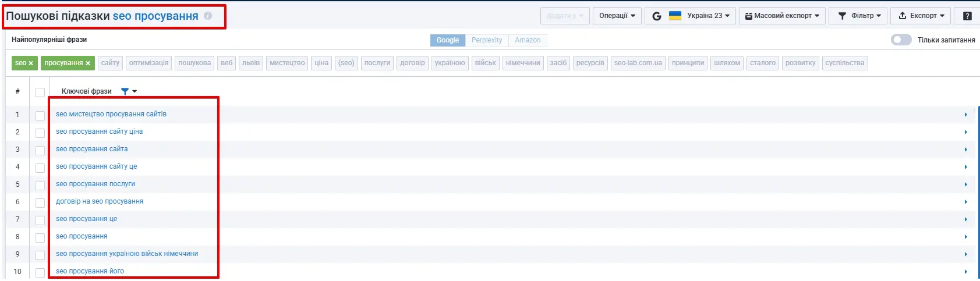Check the select-all checkbox in header
Screen dimensions: 980x281
40,92
